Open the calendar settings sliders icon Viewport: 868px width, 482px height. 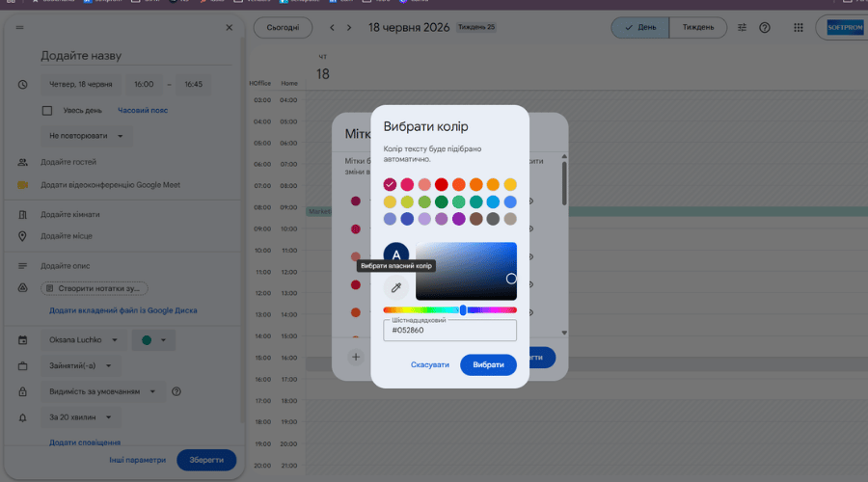click(x=742, y=28)
